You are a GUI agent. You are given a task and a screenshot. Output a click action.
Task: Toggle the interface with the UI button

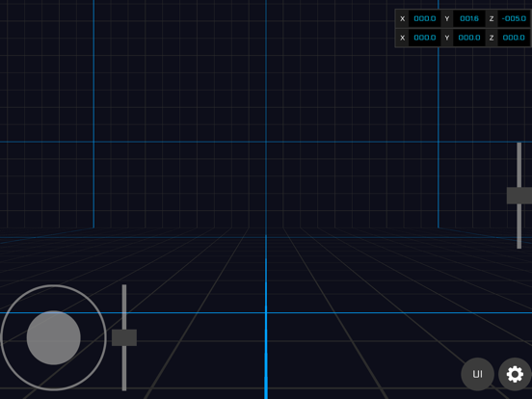[x=477, y=374]
